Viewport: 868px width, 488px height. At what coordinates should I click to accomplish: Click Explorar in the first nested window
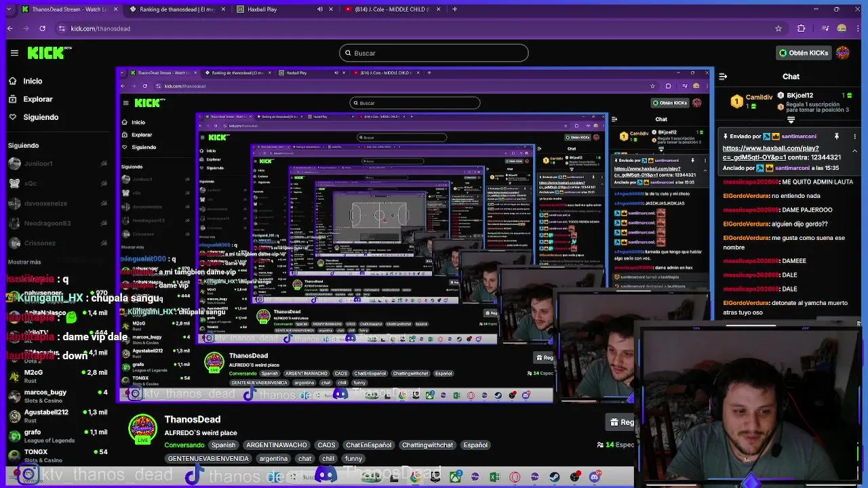point(142,135)
